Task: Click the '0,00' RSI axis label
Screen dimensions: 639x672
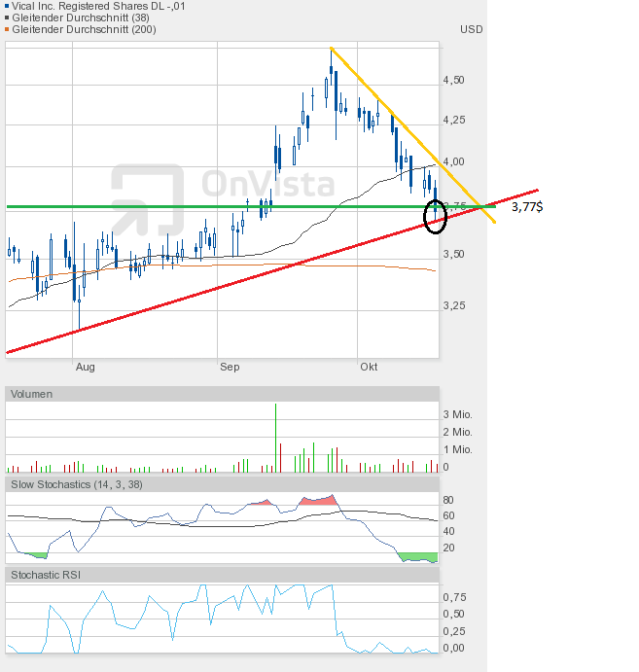Action: pos(454,648)
